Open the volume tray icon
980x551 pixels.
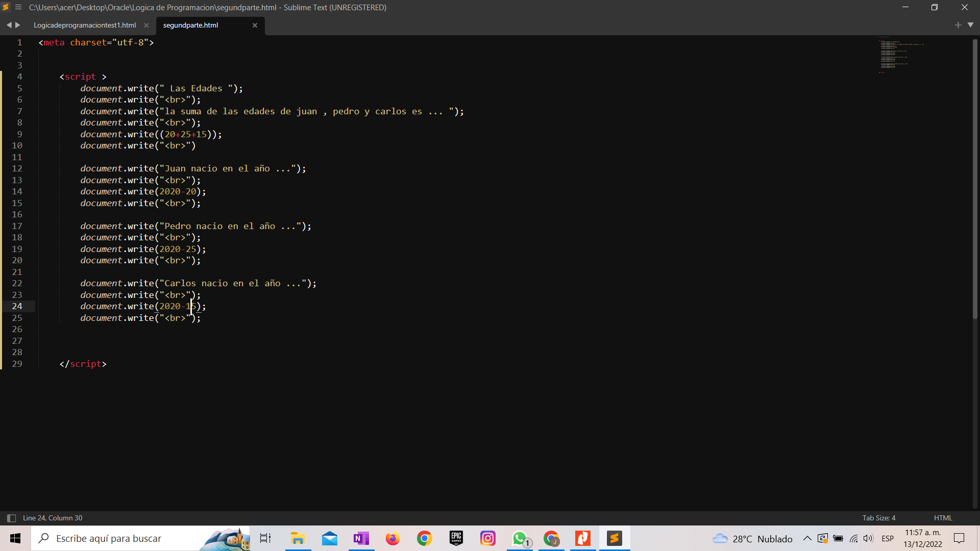tap(868, 538)
